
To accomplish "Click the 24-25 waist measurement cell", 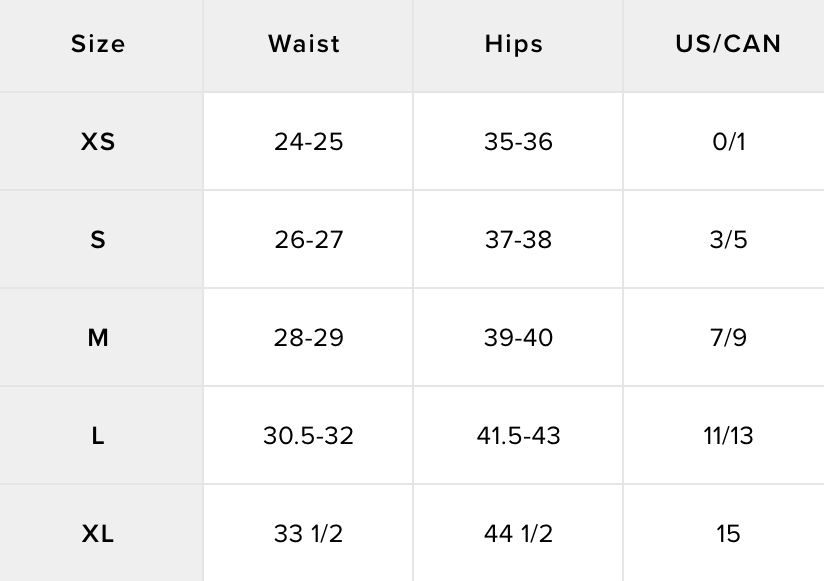I will click(x=308, y=142).
